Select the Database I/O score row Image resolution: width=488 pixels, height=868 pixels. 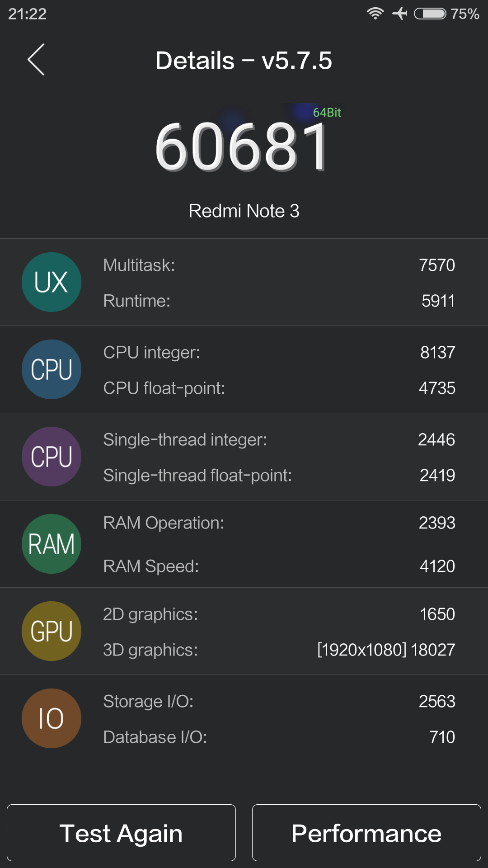coord(279,737)
